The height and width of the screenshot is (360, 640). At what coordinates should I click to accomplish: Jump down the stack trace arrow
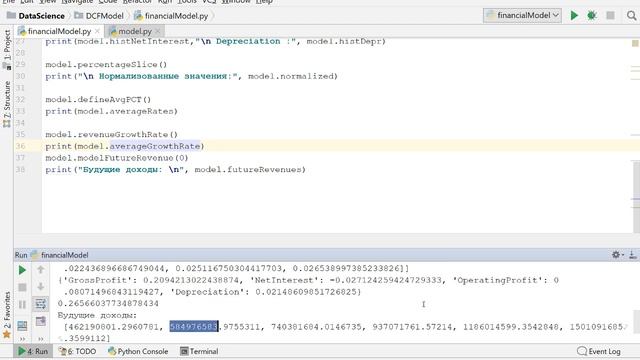(x=40, y=287)
